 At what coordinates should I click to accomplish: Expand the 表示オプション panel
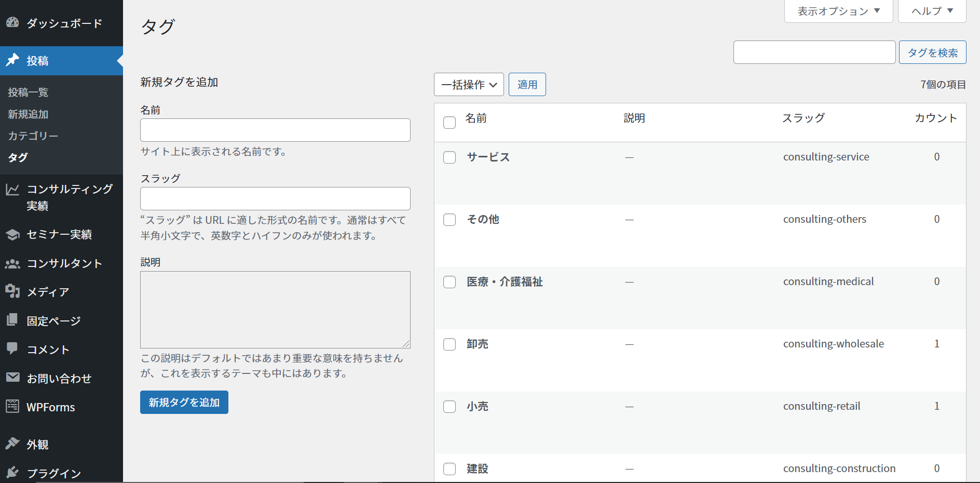pyautogui.click(x=838, y=11)
